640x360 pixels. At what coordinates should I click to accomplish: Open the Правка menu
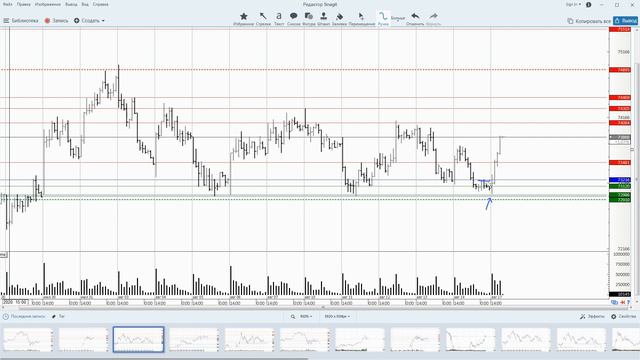pos(24,4)
